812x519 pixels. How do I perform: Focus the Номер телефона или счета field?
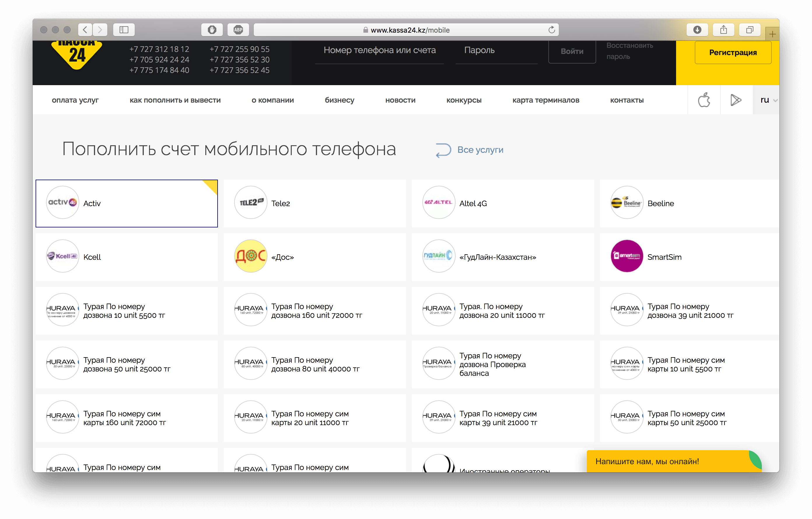click(x=379, y=52)
